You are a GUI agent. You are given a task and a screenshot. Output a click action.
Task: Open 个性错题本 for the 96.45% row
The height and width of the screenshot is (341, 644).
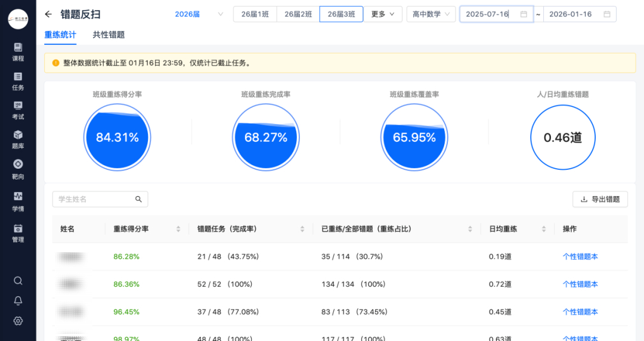(580, 312)
